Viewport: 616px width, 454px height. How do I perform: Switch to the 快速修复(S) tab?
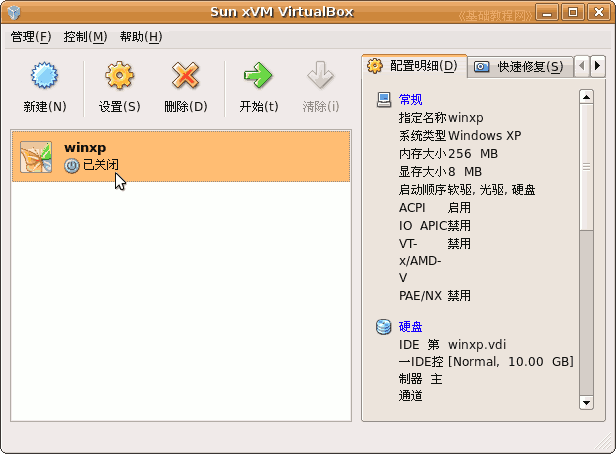520,67
